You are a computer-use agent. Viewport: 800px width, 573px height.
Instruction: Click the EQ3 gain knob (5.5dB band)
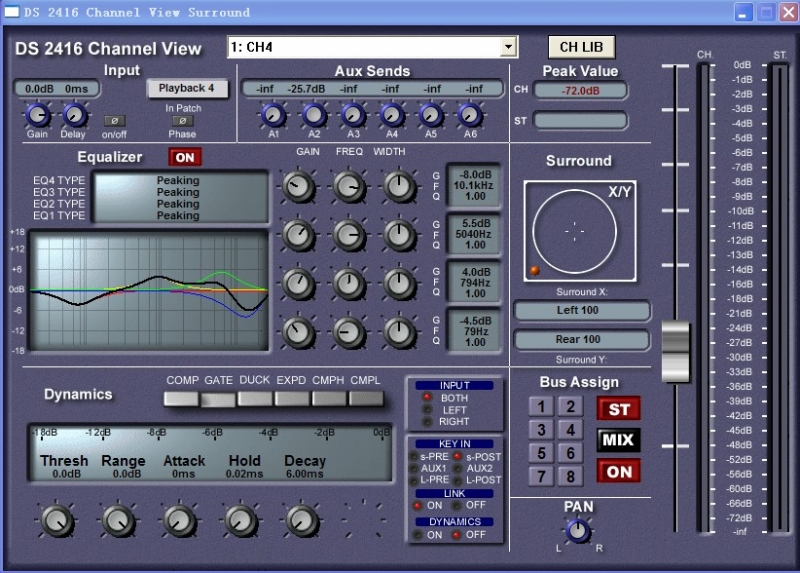tap(298, 235)
